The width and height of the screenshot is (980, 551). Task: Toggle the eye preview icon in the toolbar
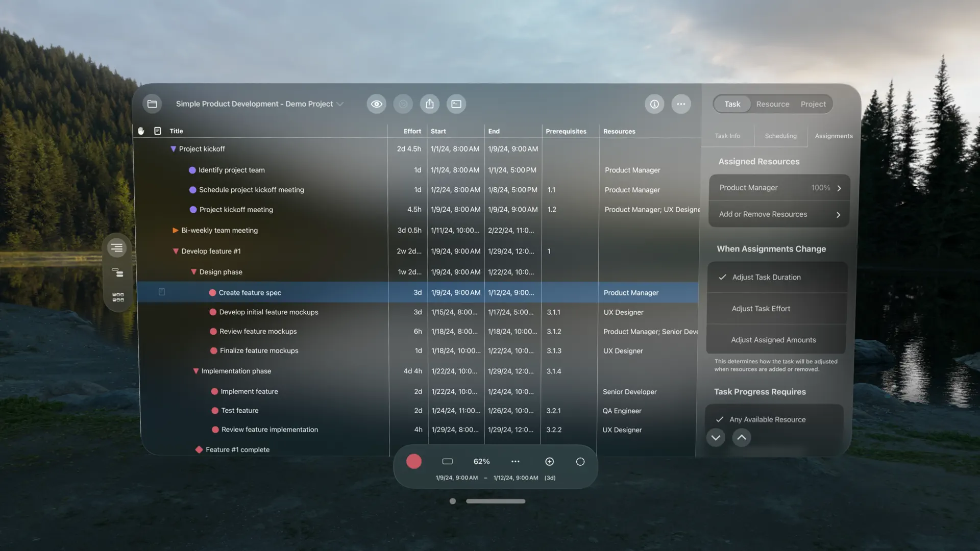(376, 104)
